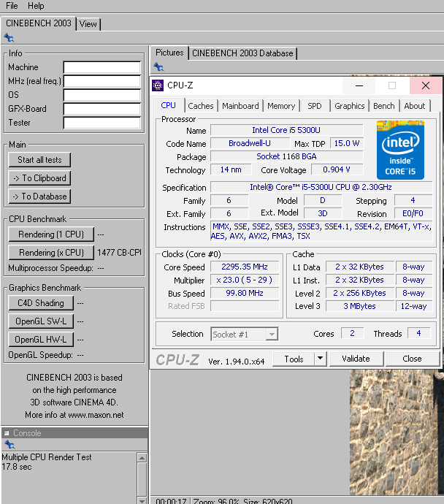Click Start all tests button
This screenshot has width=444, height=504.
pyautogui.click(x=39, y=160)
